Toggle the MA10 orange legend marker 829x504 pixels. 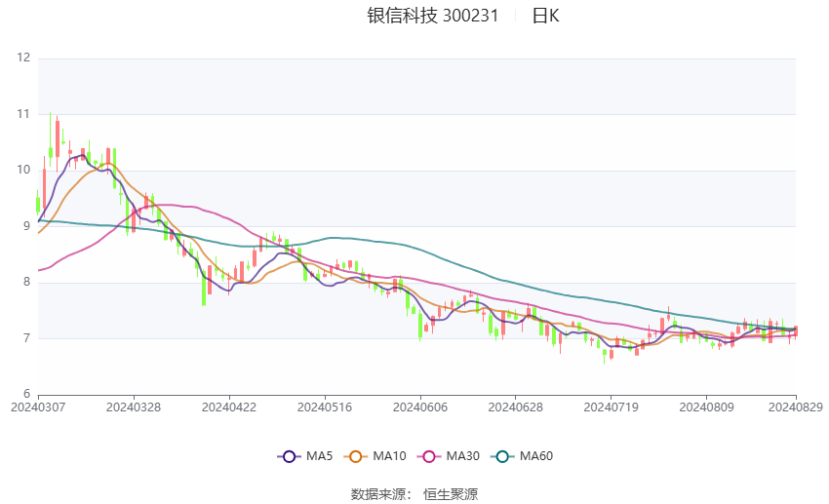[x=355, y=456]
